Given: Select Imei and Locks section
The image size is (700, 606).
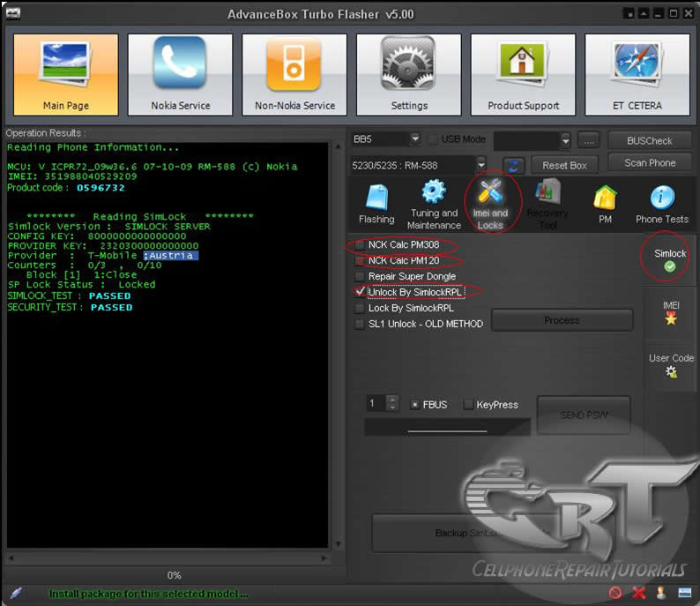Looking at the screenshot, I should (x=491, y=204).
